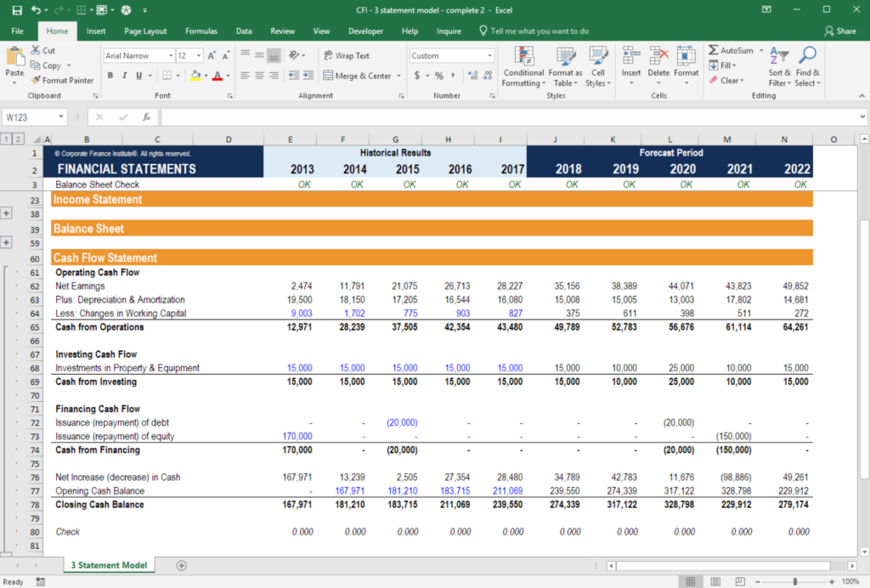Viewport: 870px width, 588px height.
Task: Open the font name dropdown
Action: pyautogui.click(x=170, y=55)
